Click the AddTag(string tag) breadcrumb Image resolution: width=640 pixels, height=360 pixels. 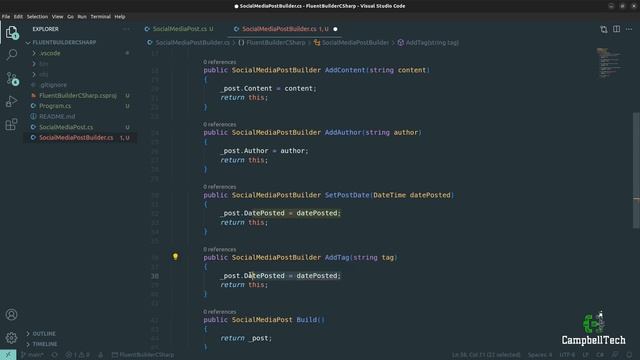pos(432,42)
